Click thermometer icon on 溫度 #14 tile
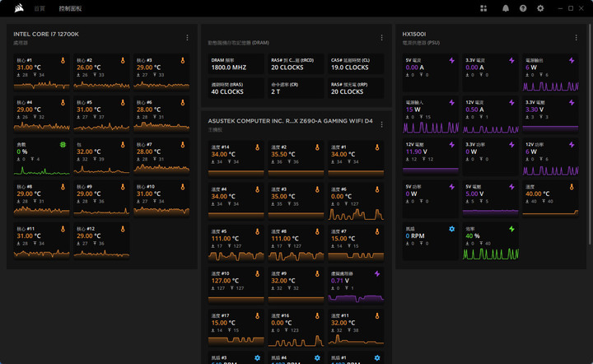Image resolution: width=593 pixels, height=364 pixels. [257, 147]
